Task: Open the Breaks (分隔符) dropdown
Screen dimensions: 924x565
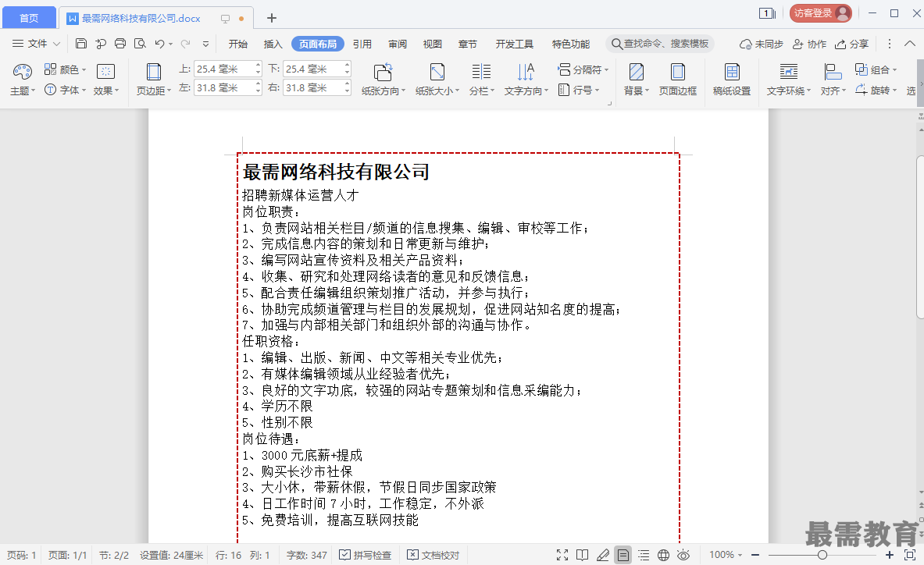Action: [x=583, y=69]
